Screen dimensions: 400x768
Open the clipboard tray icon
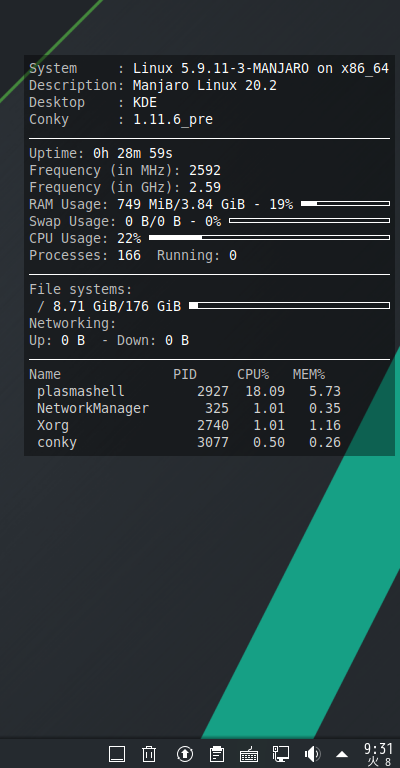click(x=217, y=754)
